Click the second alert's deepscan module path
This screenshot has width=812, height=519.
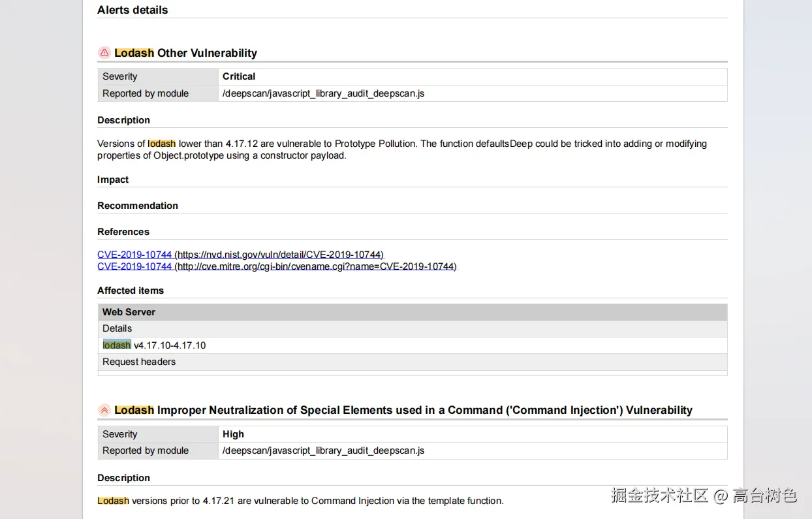(x=323, y=450)
